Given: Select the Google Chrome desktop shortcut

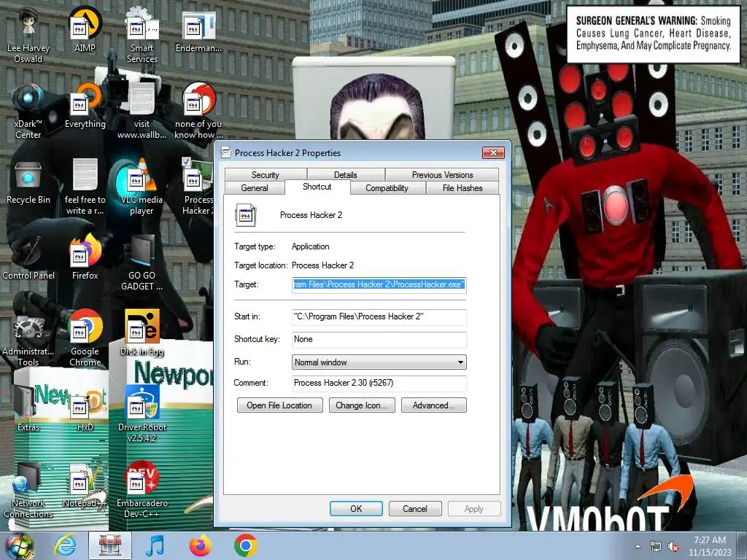Looking at the screenshot, I should point(85,338).
